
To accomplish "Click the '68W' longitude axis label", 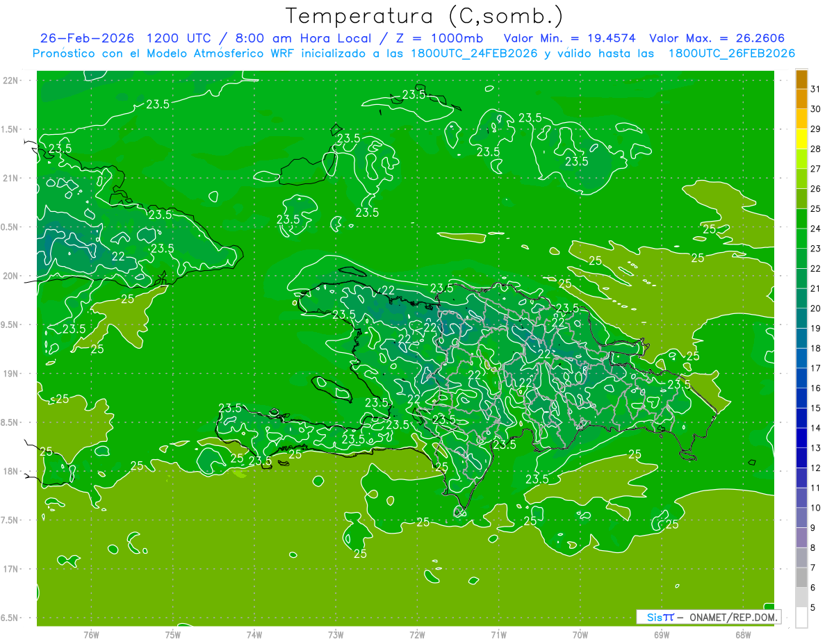I will 743,634.
